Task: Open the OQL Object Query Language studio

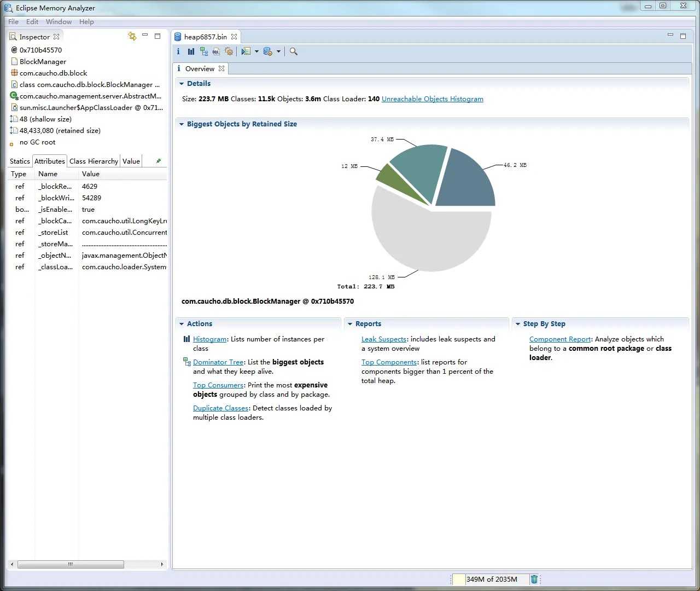Action: [216, 51]
